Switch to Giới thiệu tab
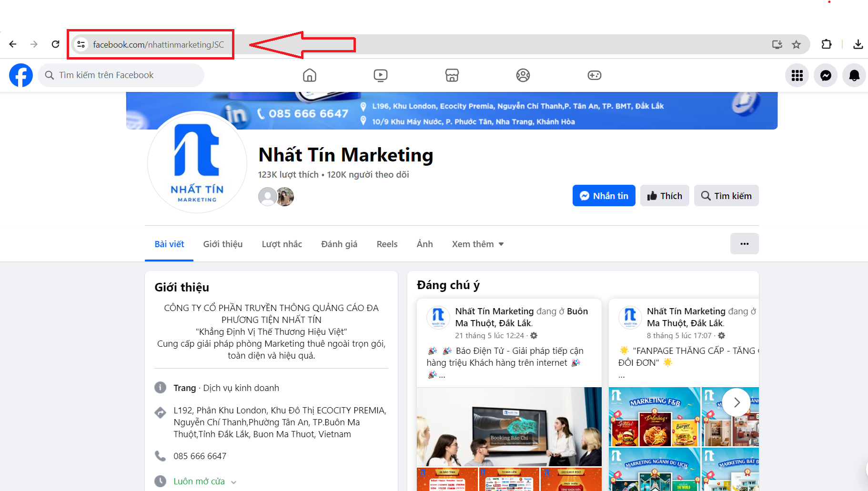Screen dimensions: 868x491 coord(223,244)
